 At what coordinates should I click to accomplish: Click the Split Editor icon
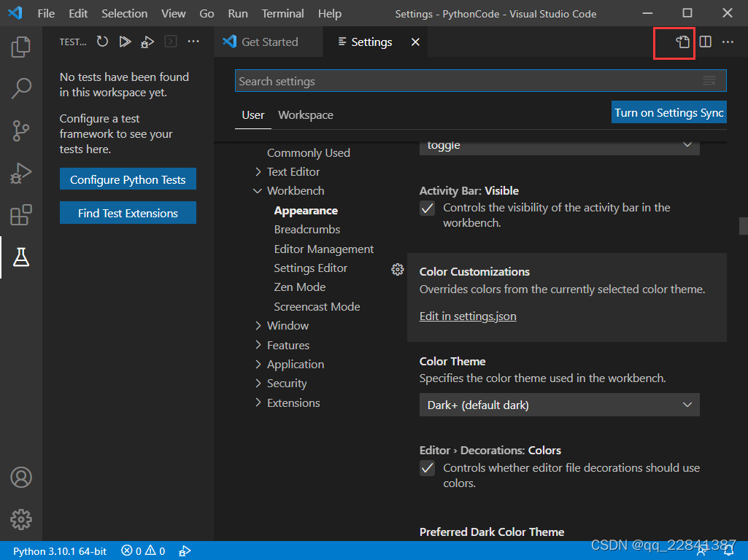pyautogui.click(x=705, y=42)
